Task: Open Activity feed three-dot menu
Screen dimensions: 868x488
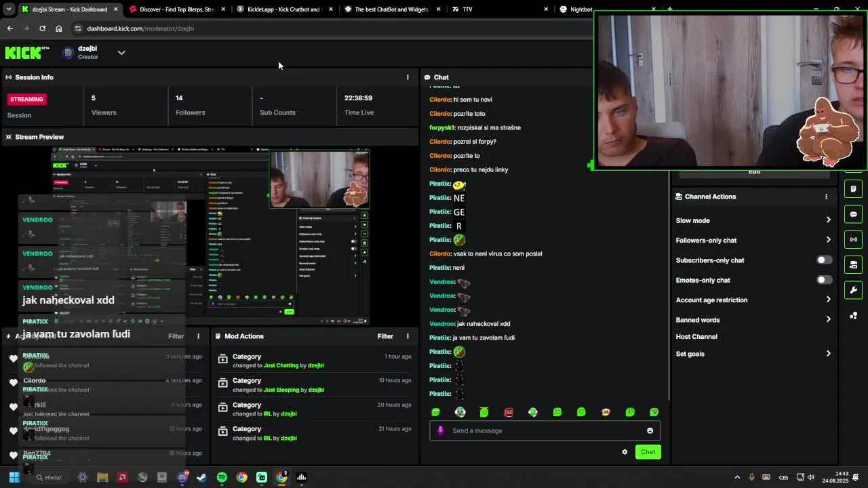Action: pyautogui.click(x=199, y=336)
